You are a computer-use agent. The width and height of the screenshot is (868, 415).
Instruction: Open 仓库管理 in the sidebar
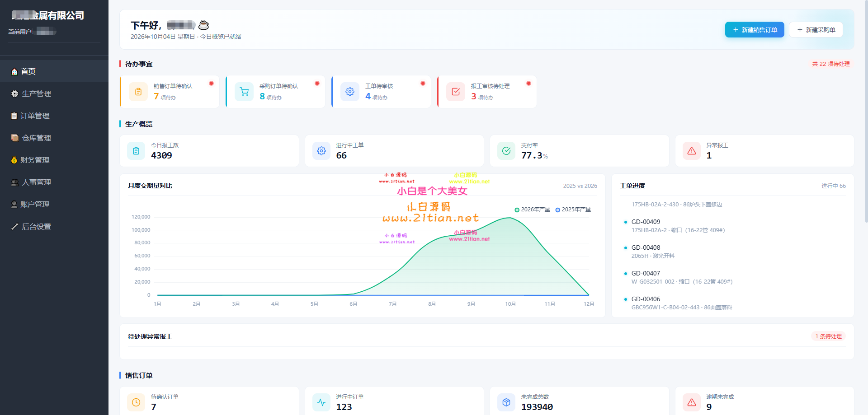54,138
